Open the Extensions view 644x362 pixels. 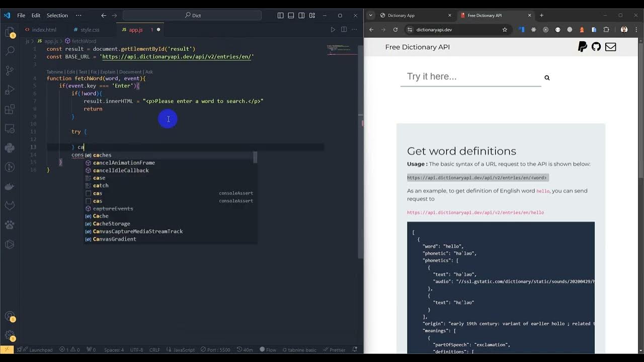10,109
